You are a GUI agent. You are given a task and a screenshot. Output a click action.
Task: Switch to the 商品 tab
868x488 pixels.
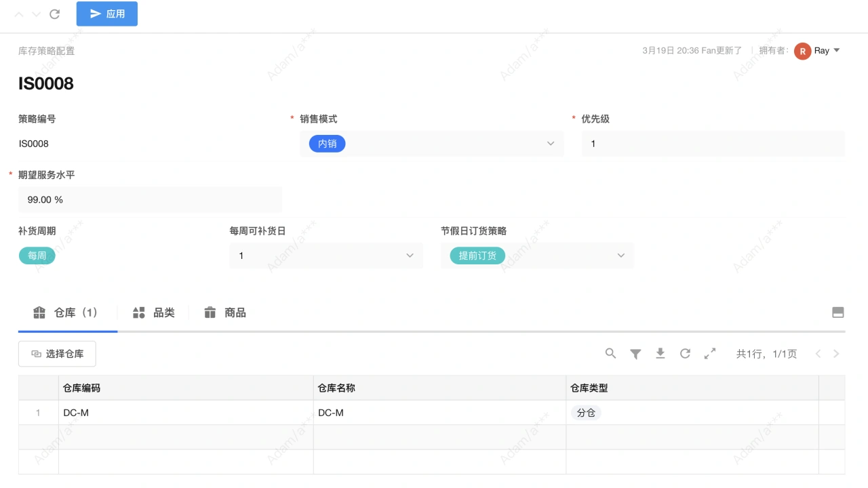[235, 312]
